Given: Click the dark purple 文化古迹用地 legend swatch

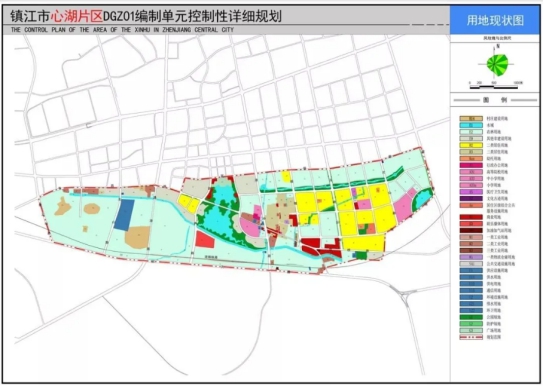Looking at the screenshot, I should coord(471,199).
